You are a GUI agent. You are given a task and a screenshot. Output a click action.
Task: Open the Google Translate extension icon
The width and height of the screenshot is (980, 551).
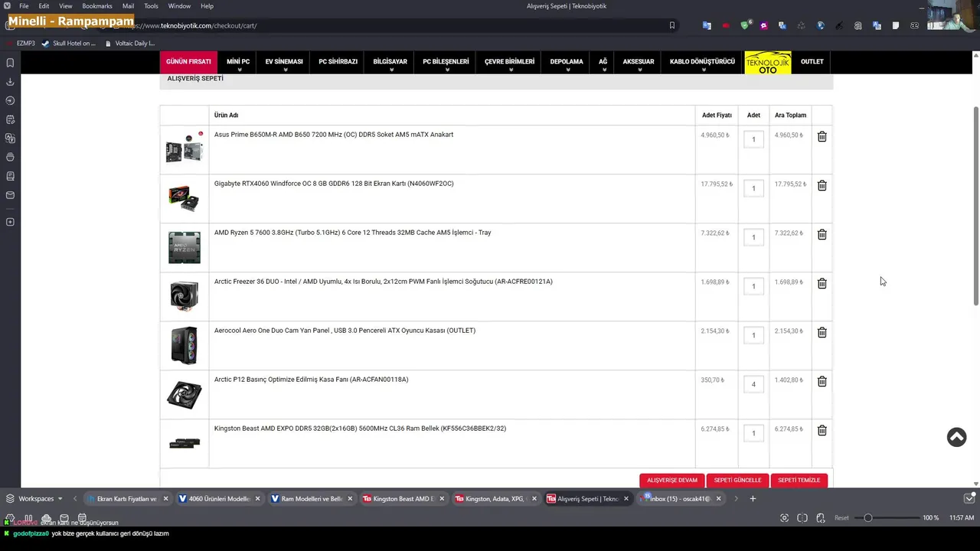click(707, 25)
